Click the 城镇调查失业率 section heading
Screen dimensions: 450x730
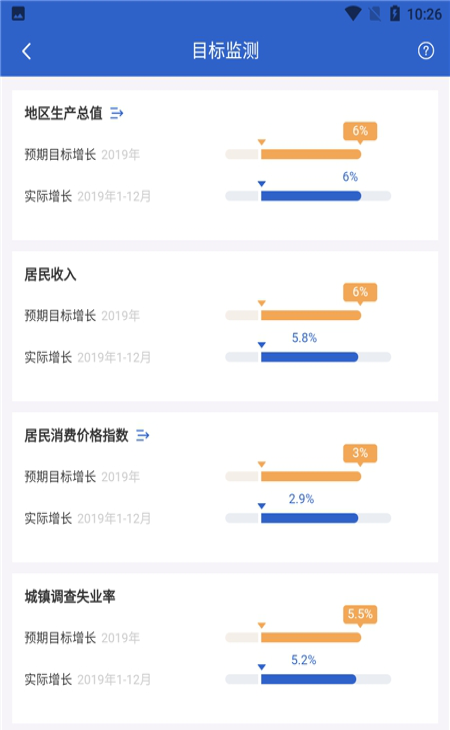[x=70, y=596]
